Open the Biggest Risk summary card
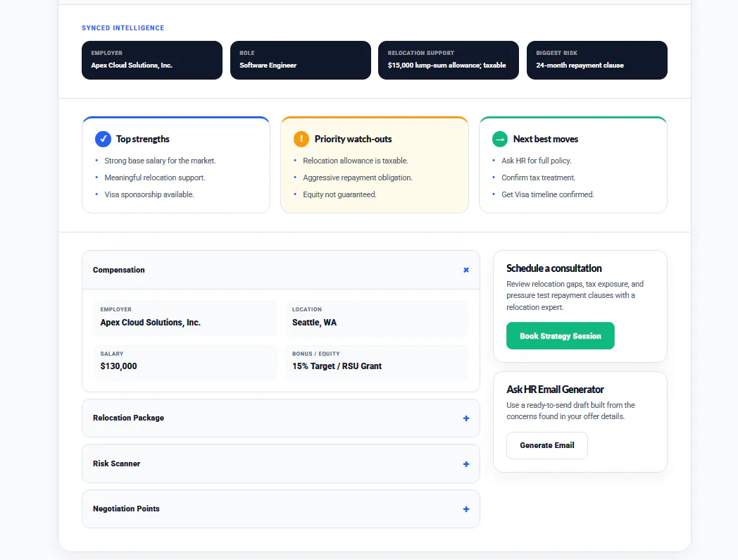 point(596,61)
